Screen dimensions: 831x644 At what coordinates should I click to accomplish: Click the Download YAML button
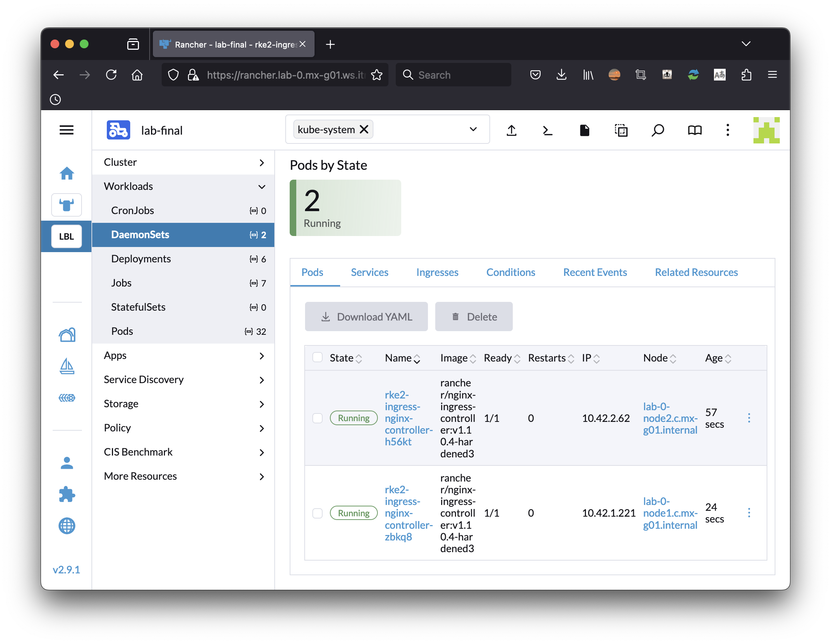click(366, 317)
